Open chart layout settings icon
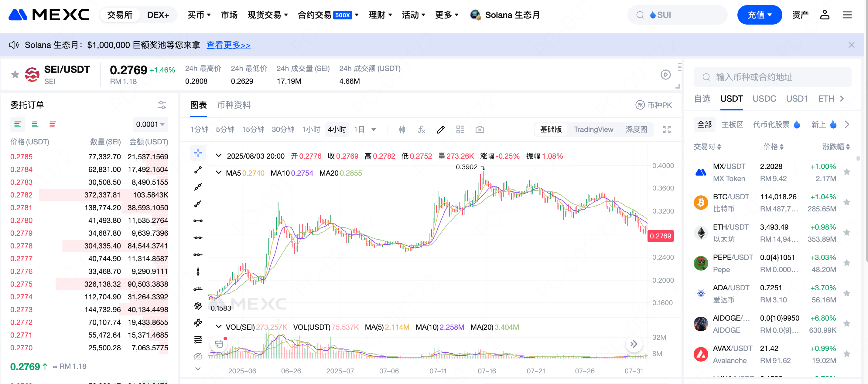 coord(460,130)
